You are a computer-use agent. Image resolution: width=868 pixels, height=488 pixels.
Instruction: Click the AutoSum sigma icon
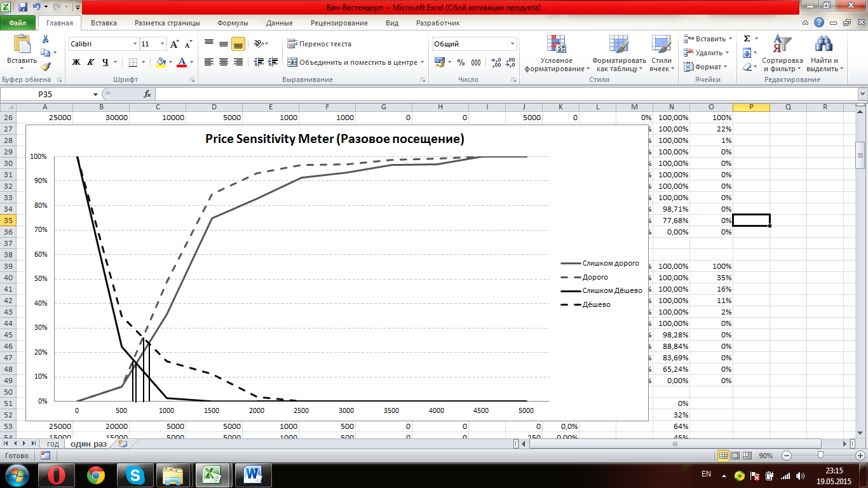click(x=747, y=39)
